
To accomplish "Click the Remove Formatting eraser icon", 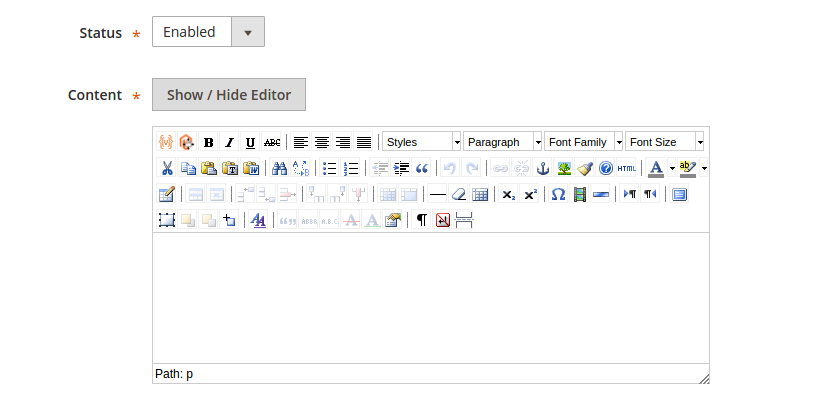I will (458, 194).
